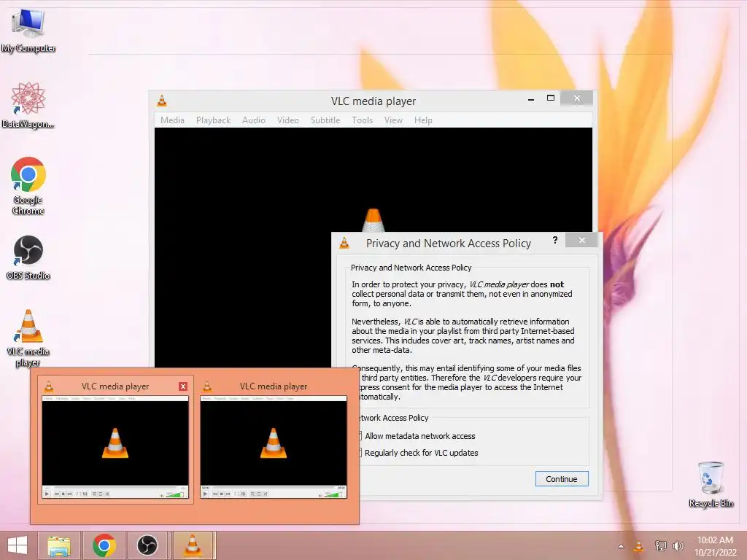Open the Video menu in VLC

point(287,120)
